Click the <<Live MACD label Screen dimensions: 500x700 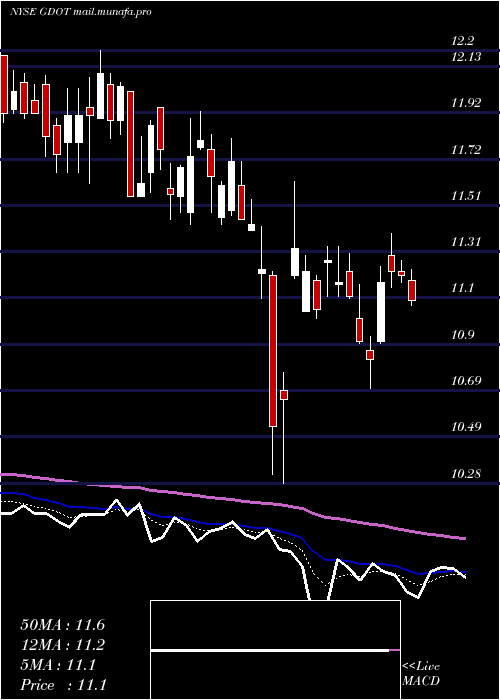coord(421,674)
